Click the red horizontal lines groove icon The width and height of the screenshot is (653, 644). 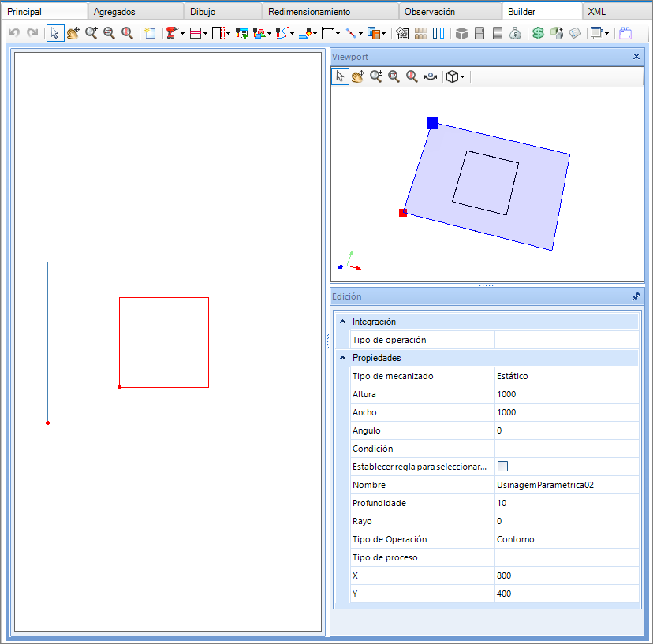196,33
